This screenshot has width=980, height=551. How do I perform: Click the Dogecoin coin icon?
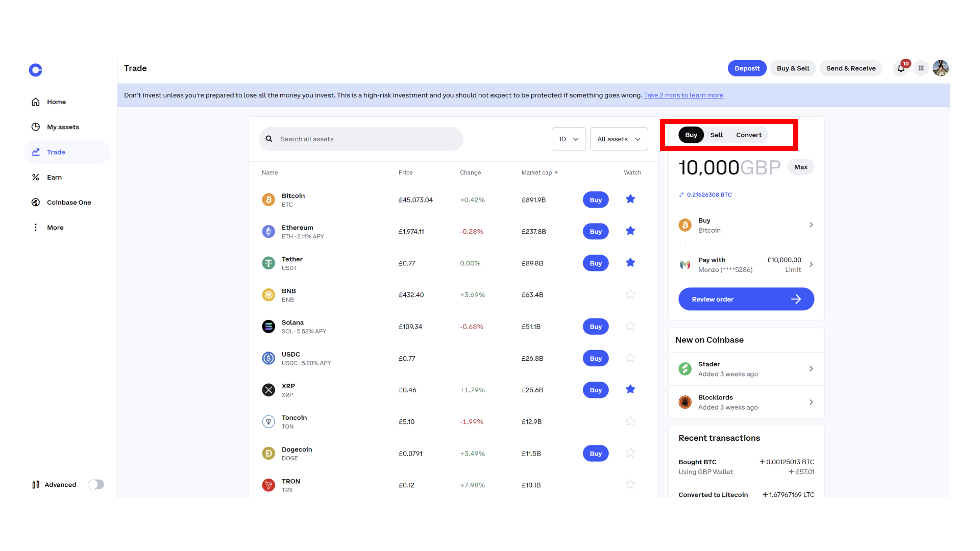coord(268,454)
